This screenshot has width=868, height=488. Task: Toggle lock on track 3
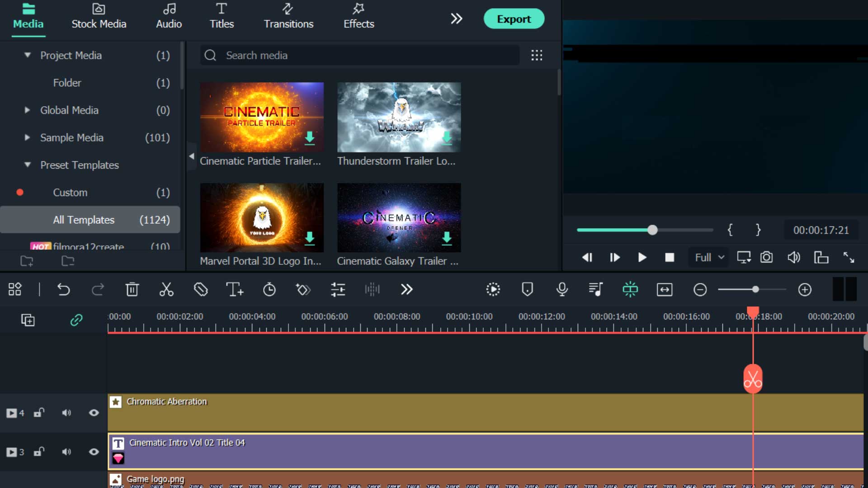pos(39,452)
